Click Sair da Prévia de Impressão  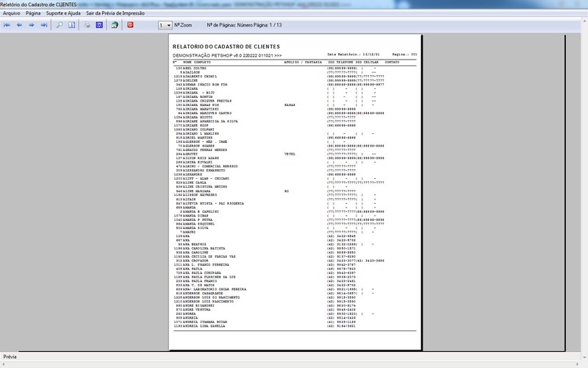pyautogui.click(x=115, y=13)
